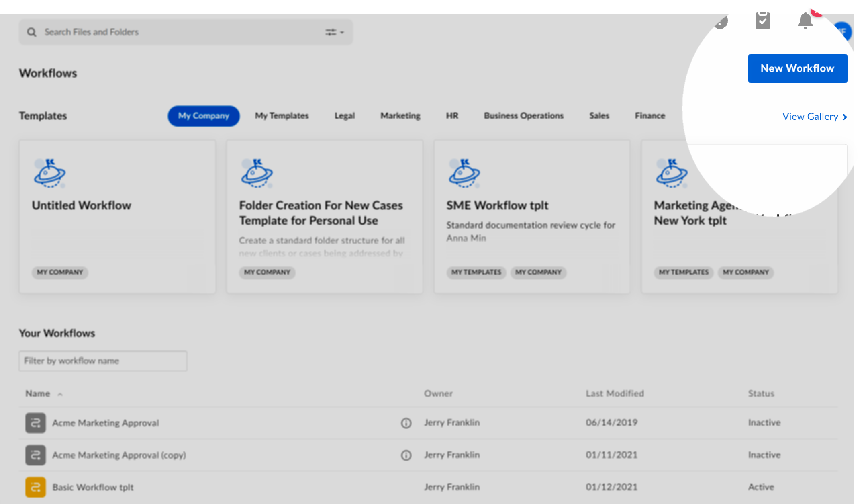Expand View Gallery chevron
The width and height of the screenshot is (868, 504).
point(845,117)
